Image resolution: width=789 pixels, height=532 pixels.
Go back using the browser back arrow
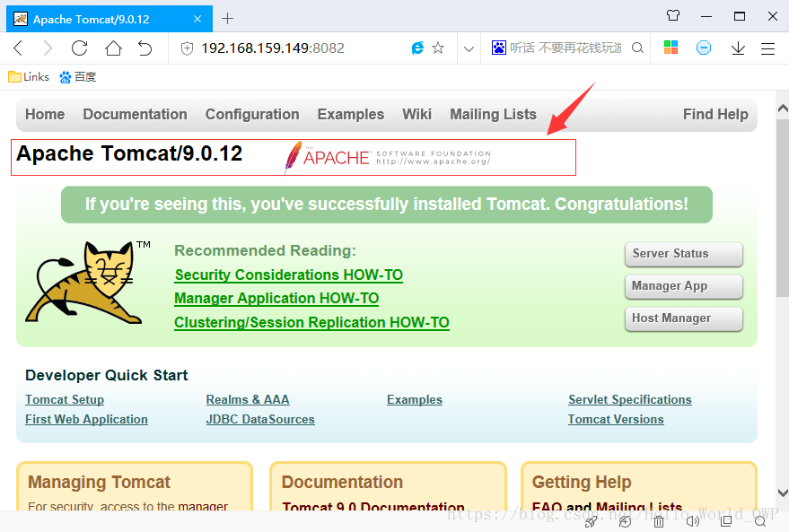(x=18, y=48)
